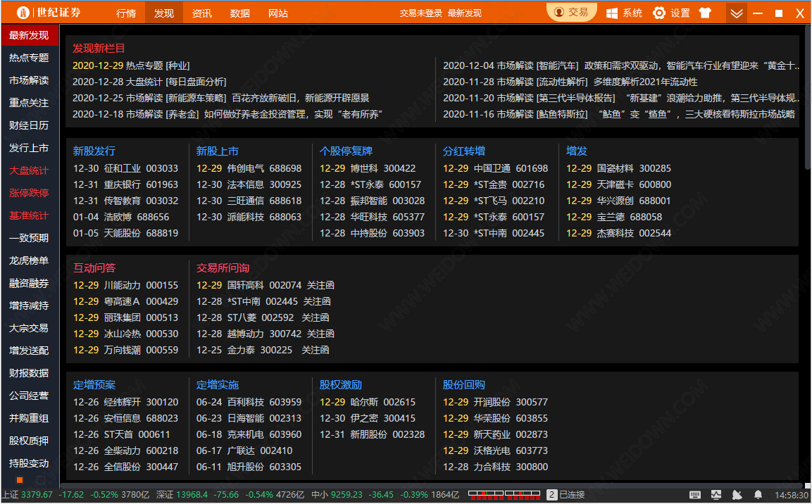Open the 新能源车策略 market article

[220, 98]
